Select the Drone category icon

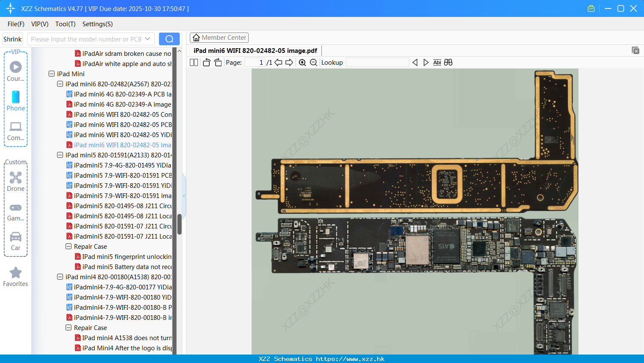16,177
